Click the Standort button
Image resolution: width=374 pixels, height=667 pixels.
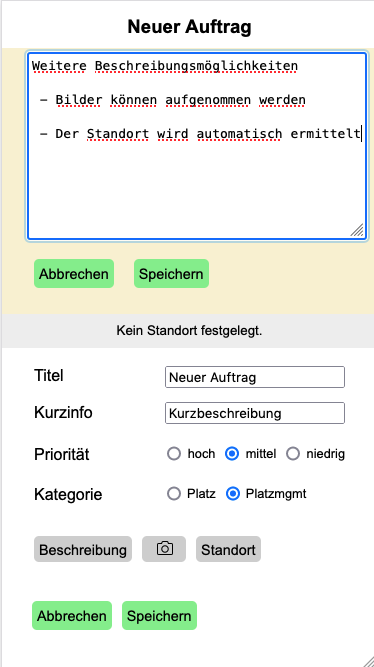(x=228, y=549)
